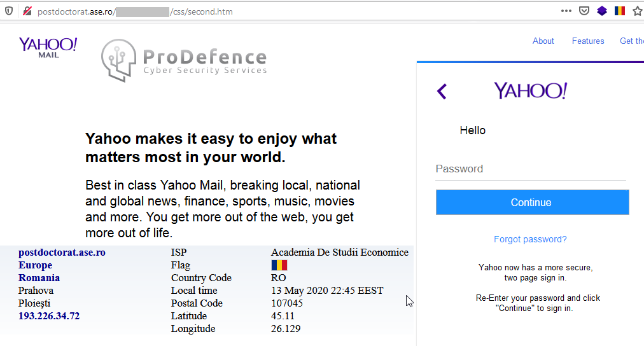644x346 pixels.
Task: Click the ProDefence Cyber Security logo
Action: coord(184,60)
